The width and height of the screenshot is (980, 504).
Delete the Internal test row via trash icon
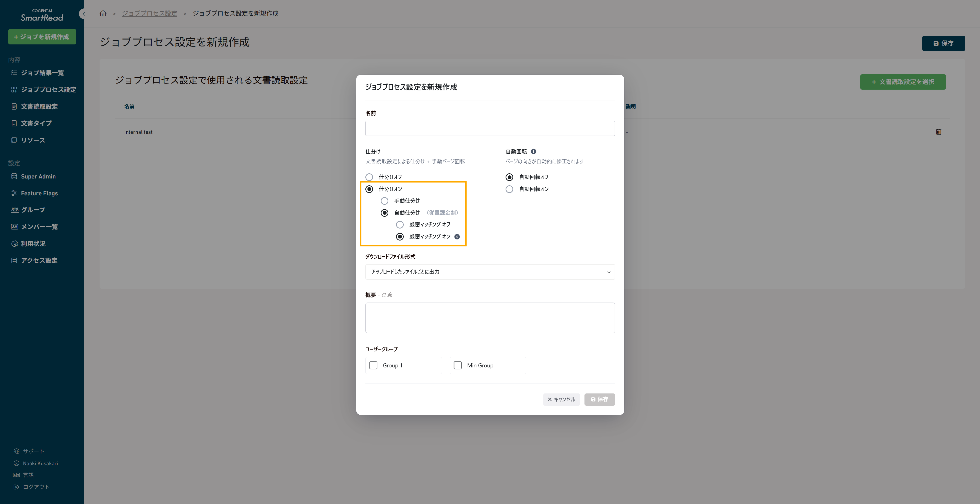pos(938,132)
